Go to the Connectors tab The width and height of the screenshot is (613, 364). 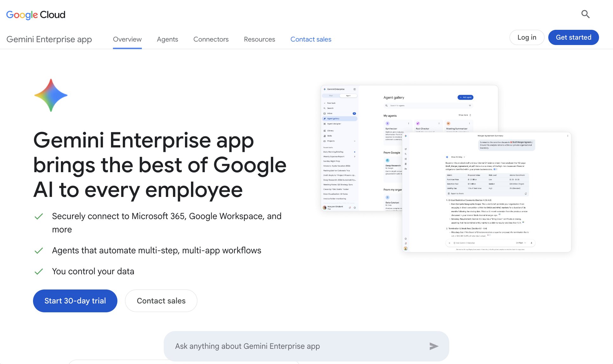coord(211,39)
